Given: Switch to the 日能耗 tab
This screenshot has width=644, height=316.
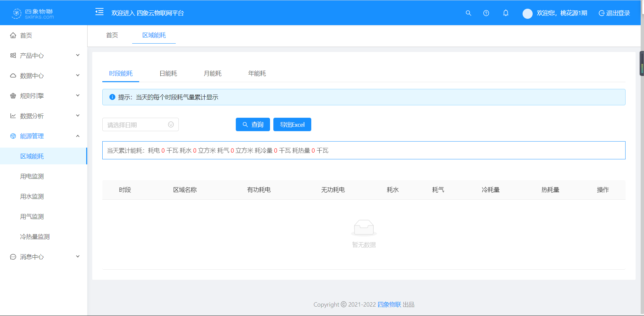Looking at the screenshot, I should 168,73.
